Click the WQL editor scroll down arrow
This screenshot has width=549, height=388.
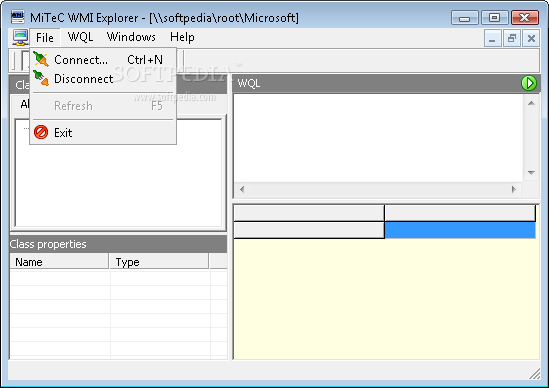(531, 173)
